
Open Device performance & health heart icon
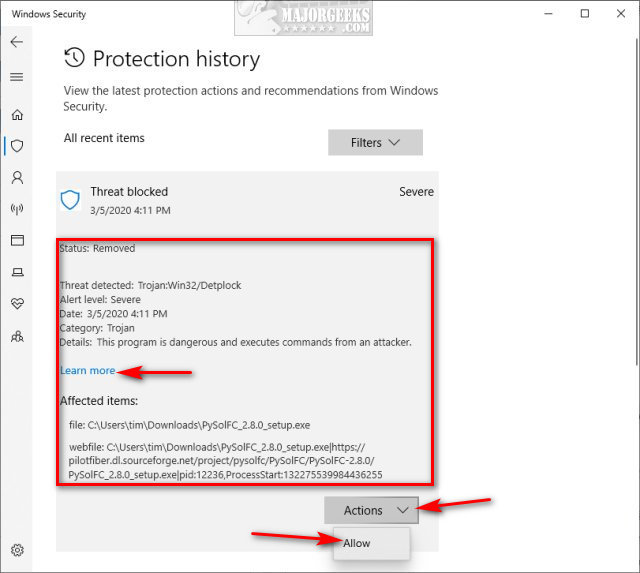[x=17, y=303]
